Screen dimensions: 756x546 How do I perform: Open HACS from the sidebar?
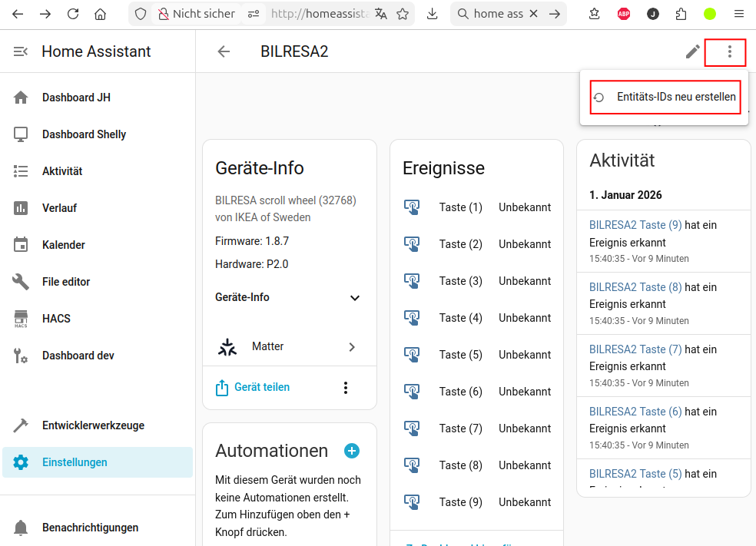point(56,319)
